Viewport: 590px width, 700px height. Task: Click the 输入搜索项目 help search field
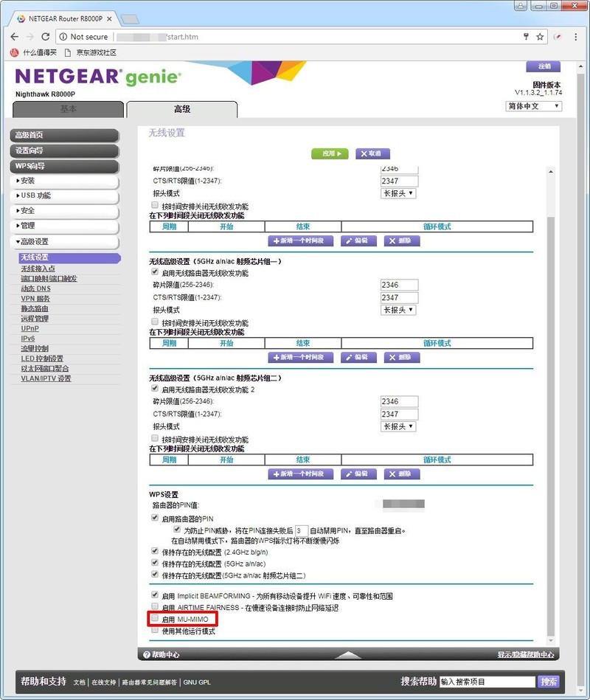coord(487,682)
